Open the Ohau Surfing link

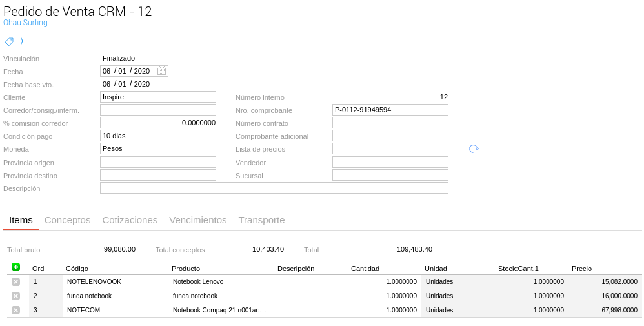pyautogui.click(x=25, y=23)
